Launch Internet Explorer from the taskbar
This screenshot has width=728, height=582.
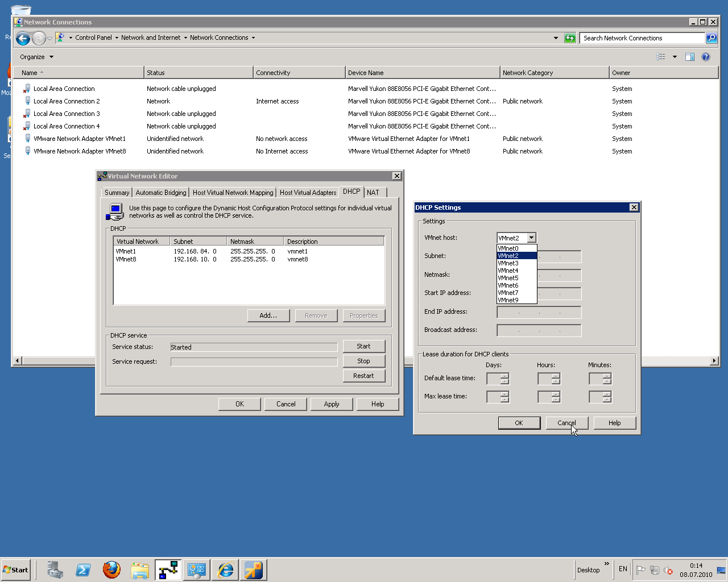pos(225,569)
